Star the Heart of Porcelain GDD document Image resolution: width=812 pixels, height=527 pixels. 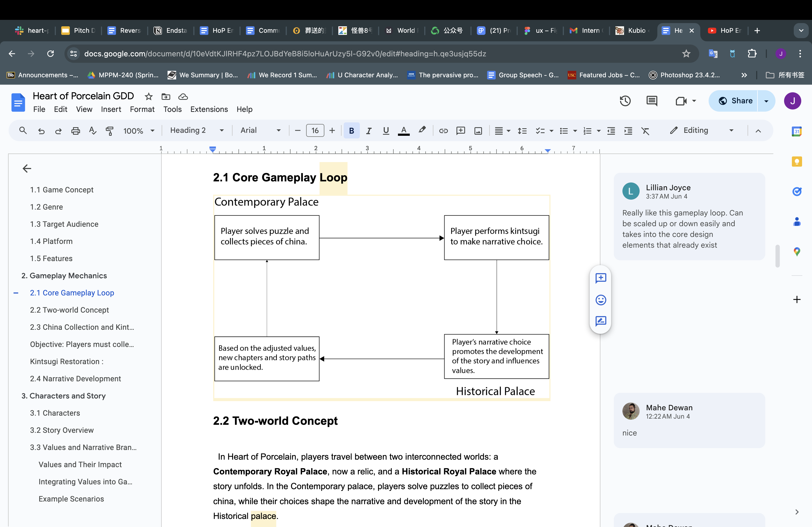click(x=148, y=97)
